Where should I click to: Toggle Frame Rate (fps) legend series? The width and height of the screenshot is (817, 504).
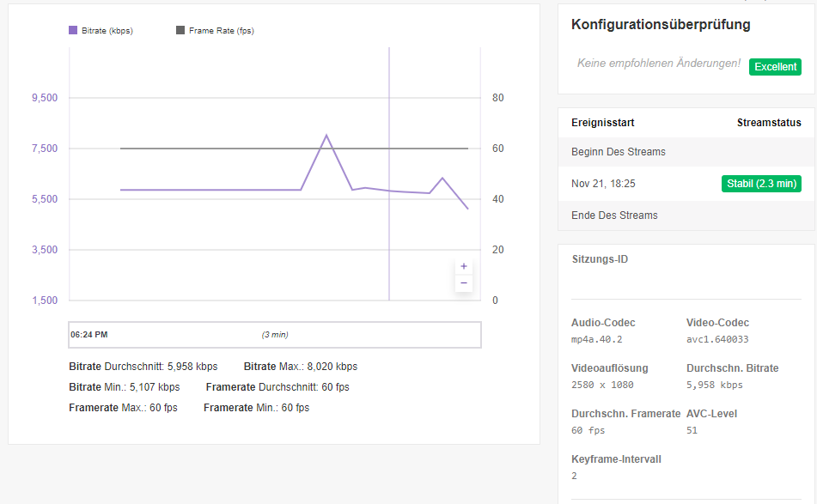pyautogui.click(x=221, y=31)
